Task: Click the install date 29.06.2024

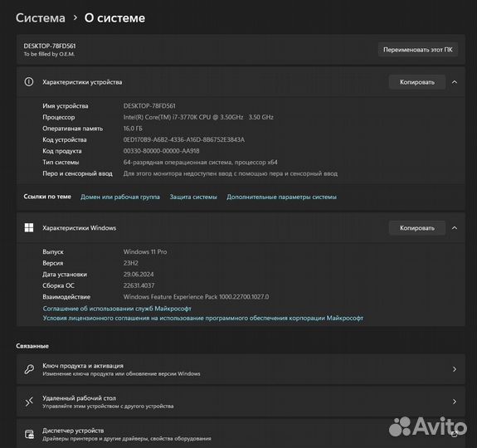Action: 139,275
